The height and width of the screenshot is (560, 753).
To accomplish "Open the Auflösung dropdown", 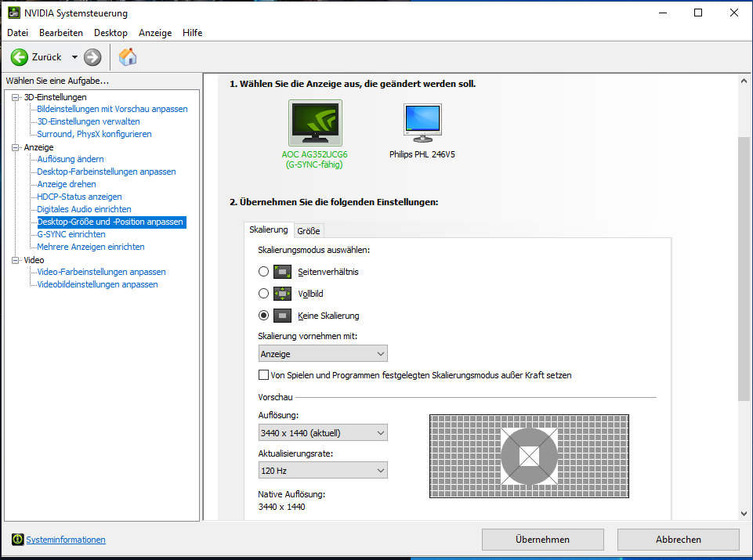I will point(323,433).
